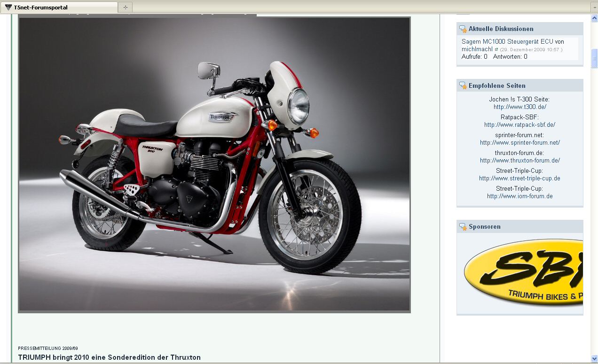Click the Sponsoren heading text
This screenshot has height=364, width=598.
[484, 227]
